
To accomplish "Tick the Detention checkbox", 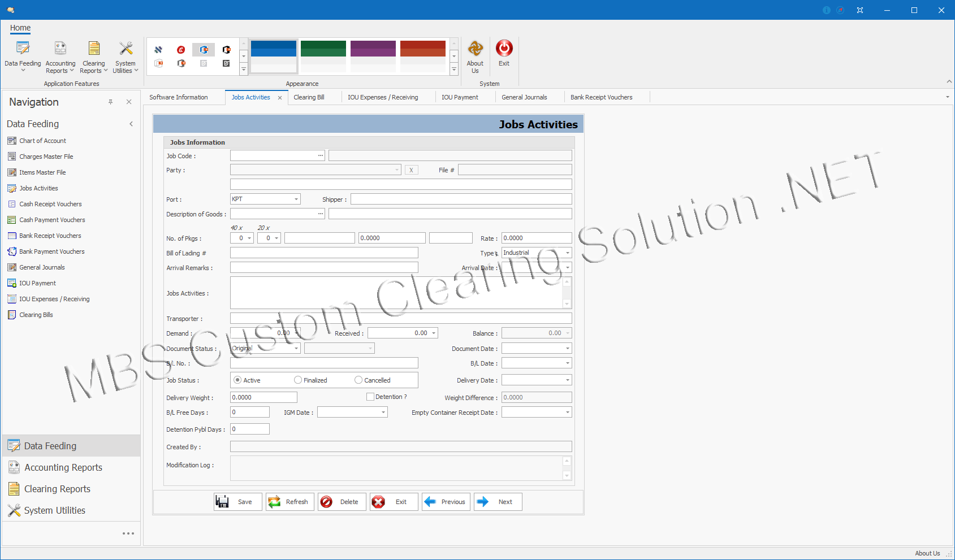I will coord(370,397).
